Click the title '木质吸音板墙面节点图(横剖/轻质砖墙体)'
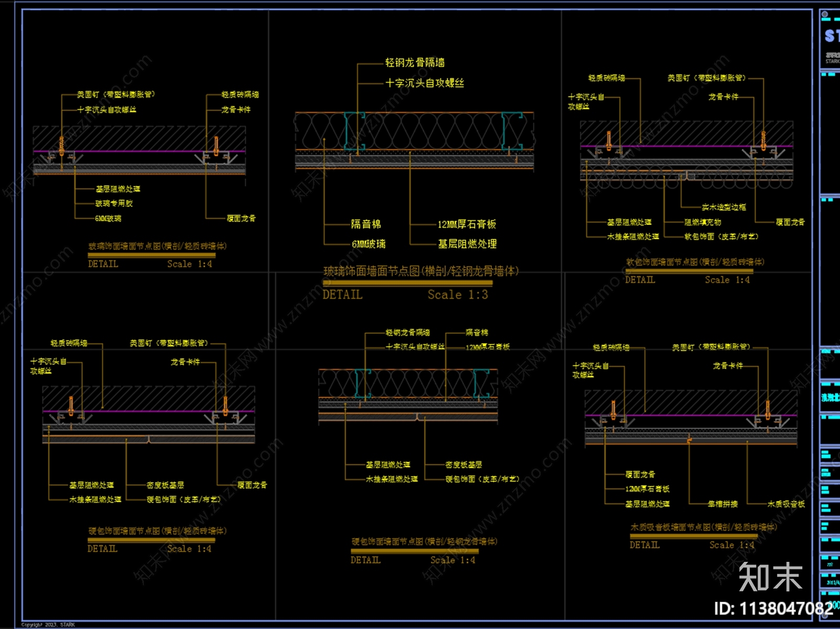 coord(703,527)
